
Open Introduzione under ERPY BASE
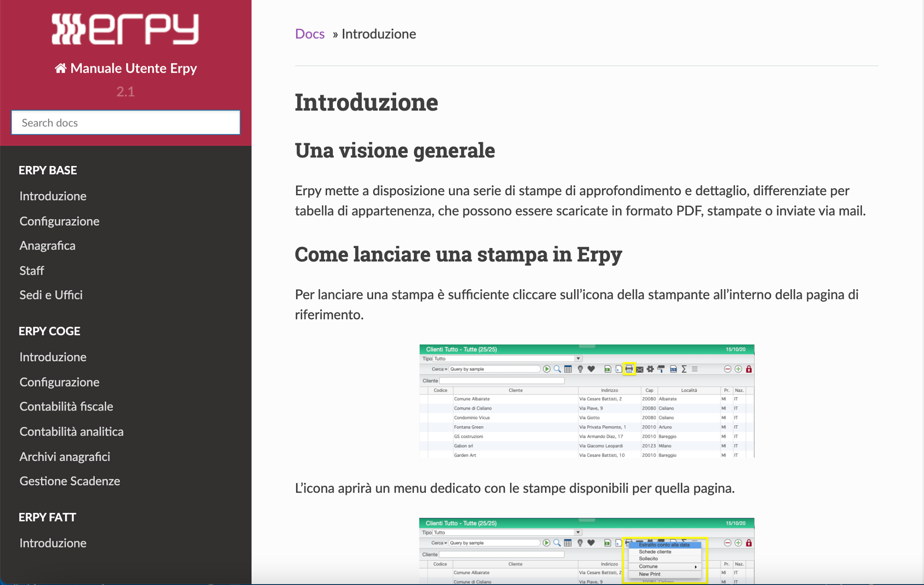click(x=53, y=196)
